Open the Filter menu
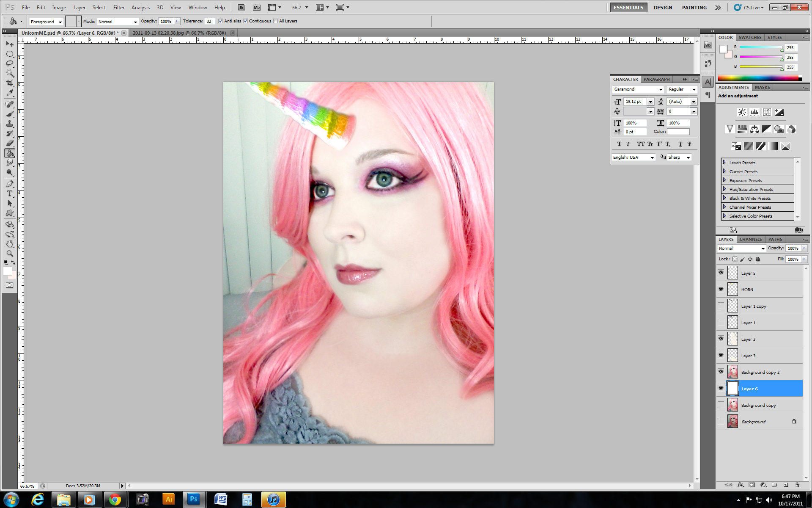 (x=119, y=8)
